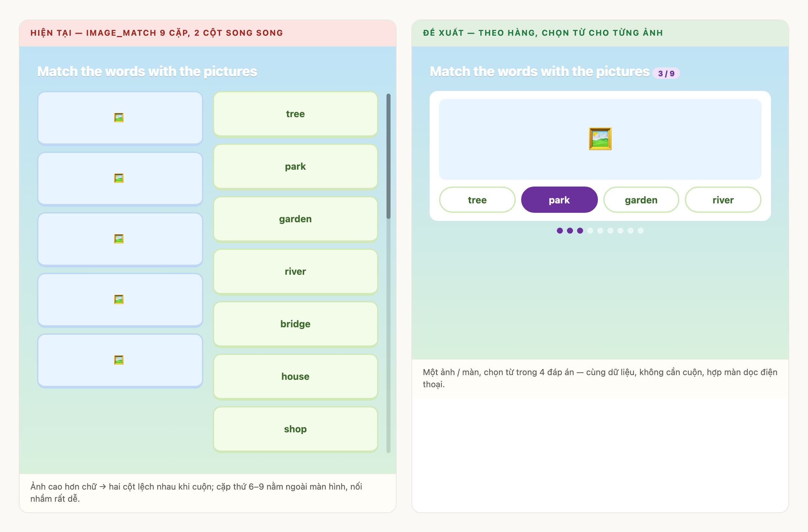Image resolution: width=808 pixels, height=532 pixels.
Task: Click the 'river' word card in the left panel
Action: pos(295,272)
